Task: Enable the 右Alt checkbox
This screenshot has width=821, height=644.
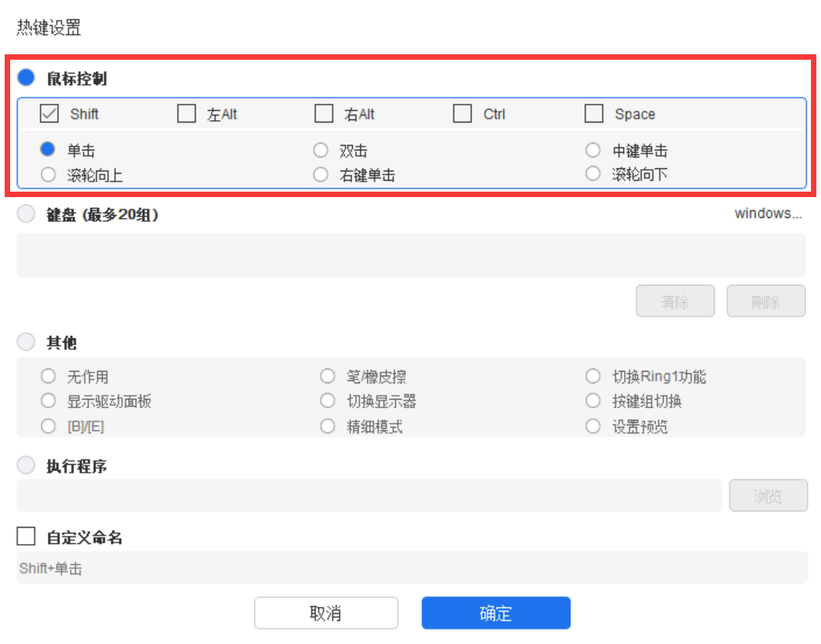Action: (324, 114)
